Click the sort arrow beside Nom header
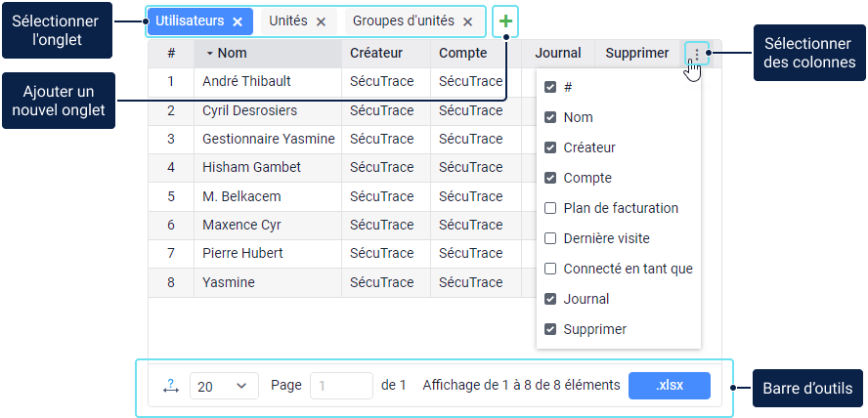Viewport: 868px width, 418px height. point(209,54)
